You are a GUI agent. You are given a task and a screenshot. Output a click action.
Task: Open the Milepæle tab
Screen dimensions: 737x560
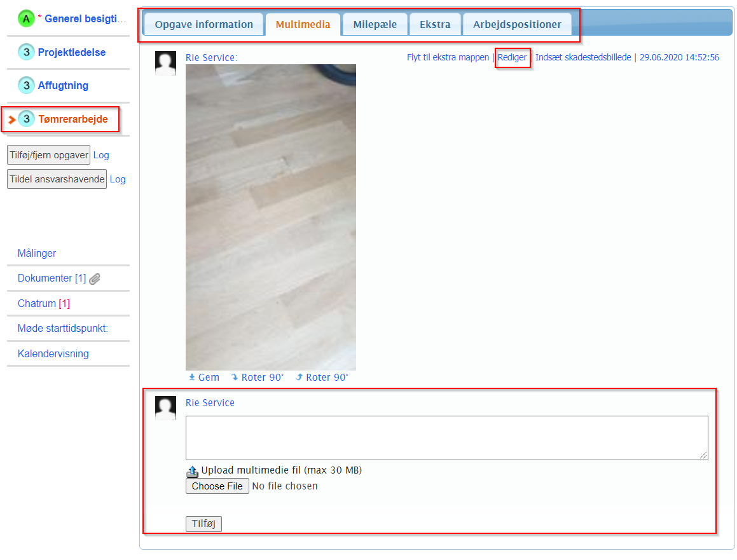[375, 25]
